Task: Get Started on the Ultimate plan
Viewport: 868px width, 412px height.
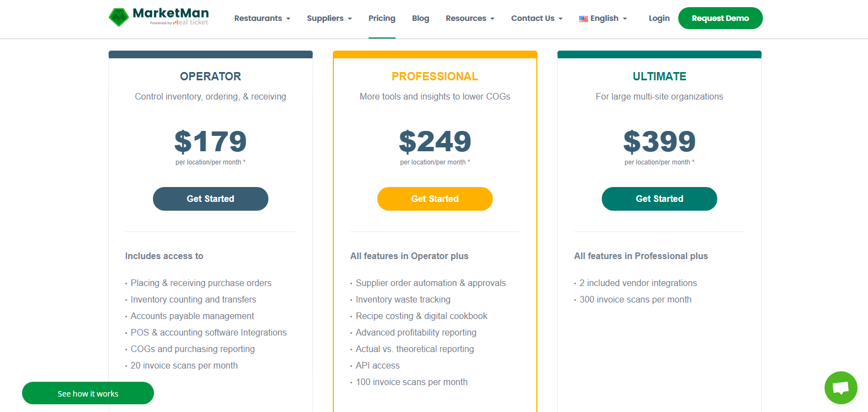Action: [659, 199]
